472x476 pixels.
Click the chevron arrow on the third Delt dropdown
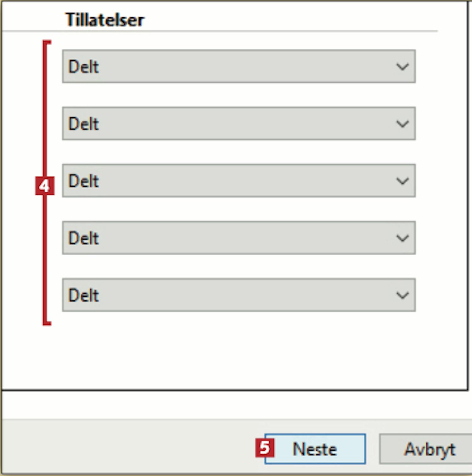pos(402,181)
